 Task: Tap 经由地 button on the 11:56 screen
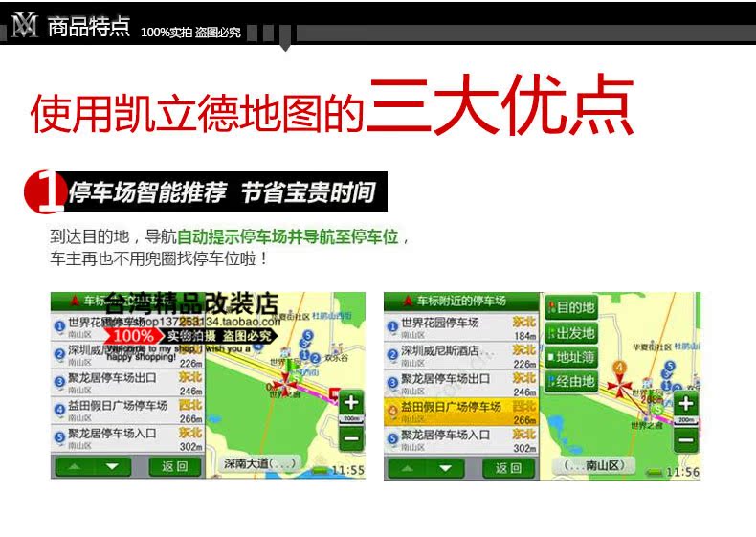coord(571,382)
